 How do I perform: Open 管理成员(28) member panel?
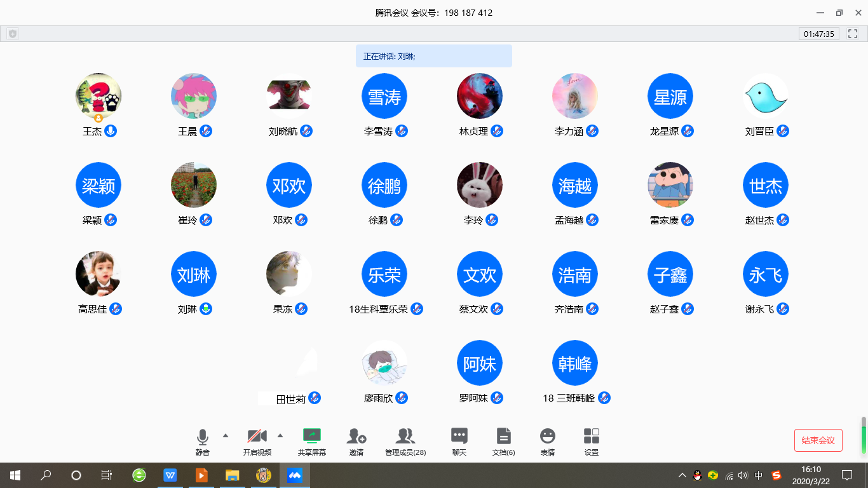[405, 442]
